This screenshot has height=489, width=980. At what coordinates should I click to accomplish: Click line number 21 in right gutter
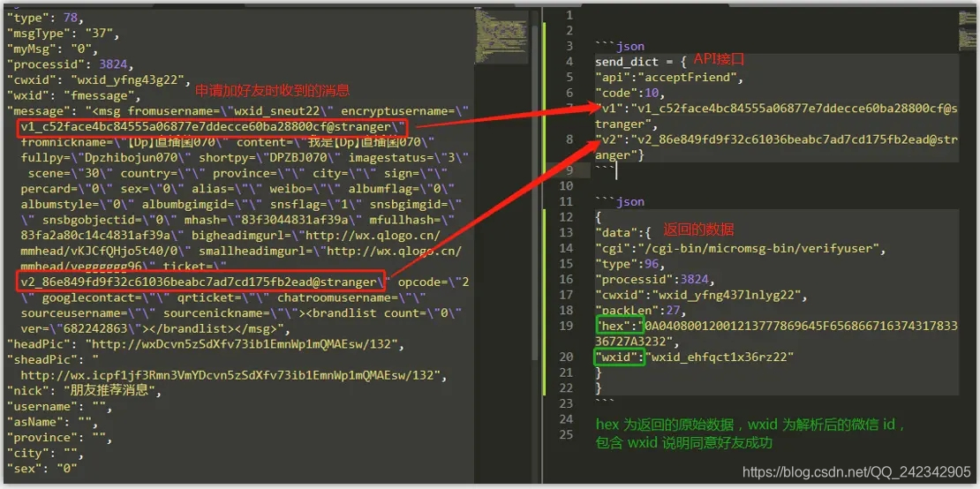567,372
